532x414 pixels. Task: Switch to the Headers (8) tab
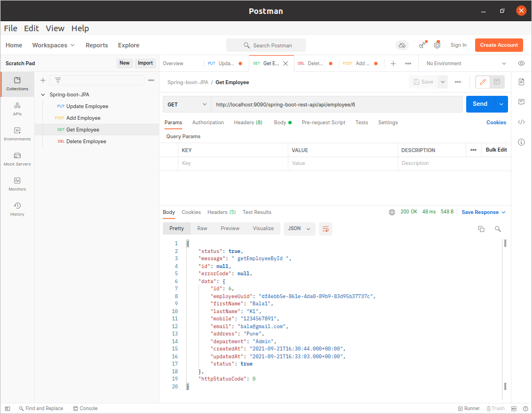(248, 122)
